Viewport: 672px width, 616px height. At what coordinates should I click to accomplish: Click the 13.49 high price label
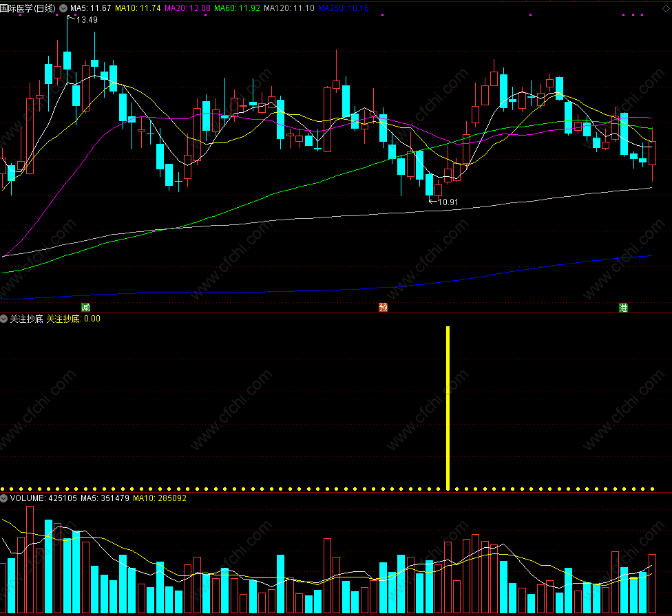tap(87, 20)
